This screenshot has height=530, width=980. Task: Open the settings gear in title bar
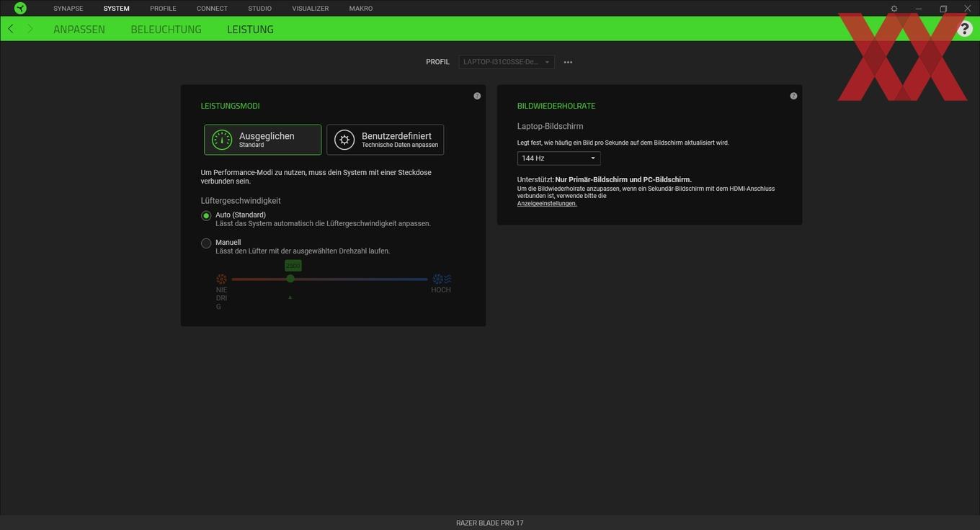pyautogui.click(x=894, y=9)
